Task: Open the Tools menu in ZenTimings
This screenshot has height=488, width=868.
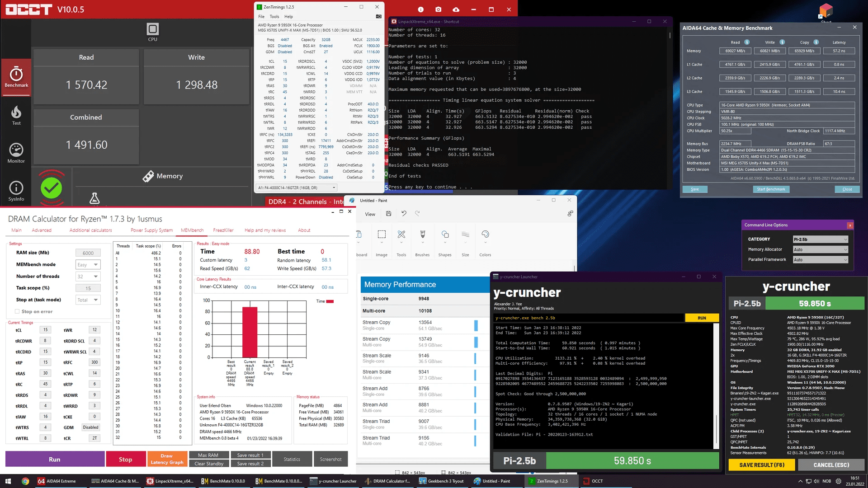Action: tap(274, 17)
